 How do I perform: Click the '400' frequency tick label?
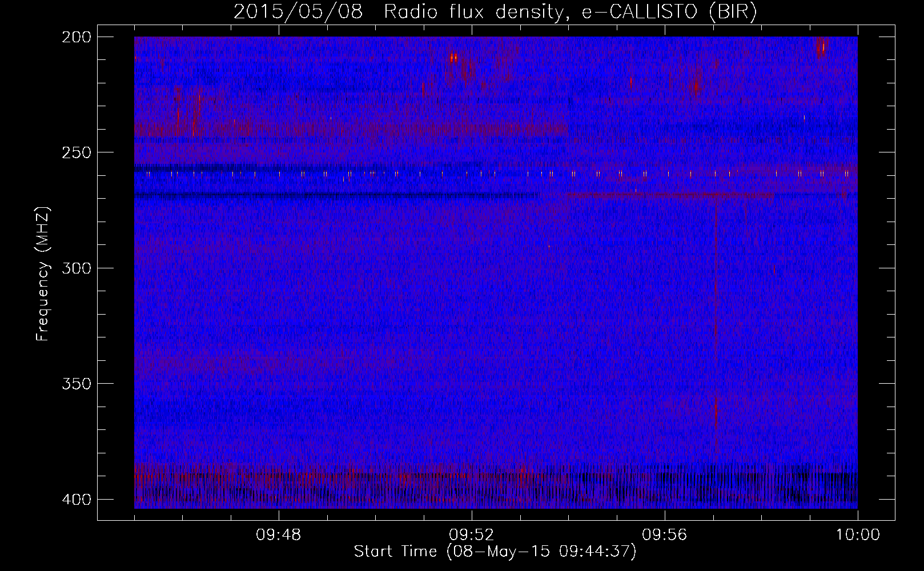point(77,500)
